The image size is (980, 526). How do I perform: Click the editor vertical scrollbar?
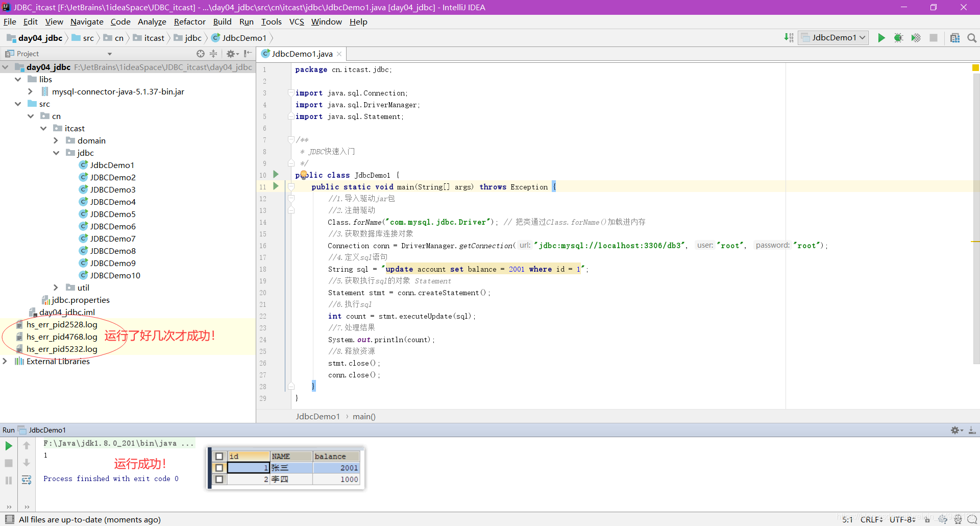pyautogui.click(x=976, y=219)
